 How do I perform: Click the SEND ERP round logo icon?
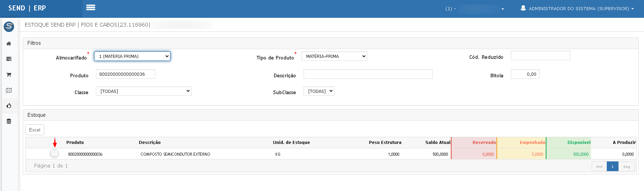click(9, 27)
